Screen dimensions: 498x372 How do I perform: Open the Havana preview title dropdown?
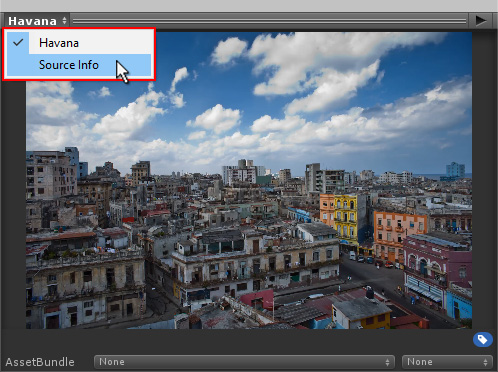tap(37, 21)
